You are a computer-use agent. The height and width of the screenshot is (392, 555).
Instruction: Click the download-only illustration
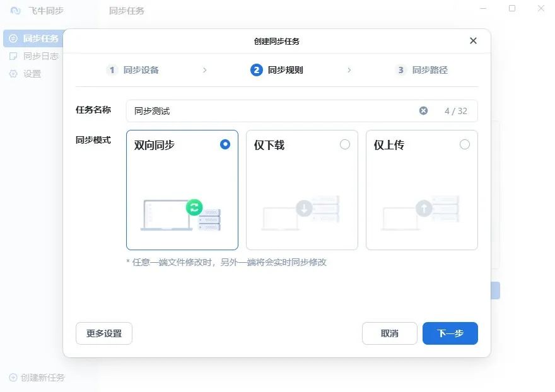301,213
